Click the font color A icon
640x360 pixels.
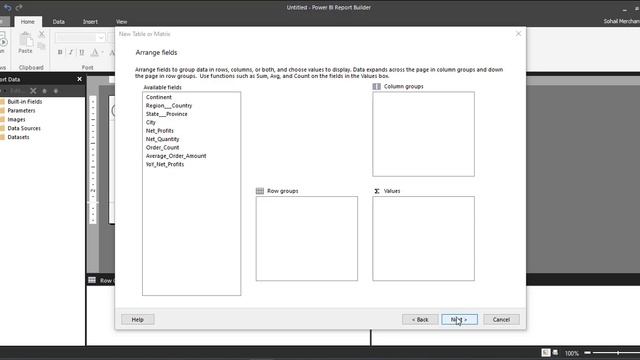pos(95,52)
